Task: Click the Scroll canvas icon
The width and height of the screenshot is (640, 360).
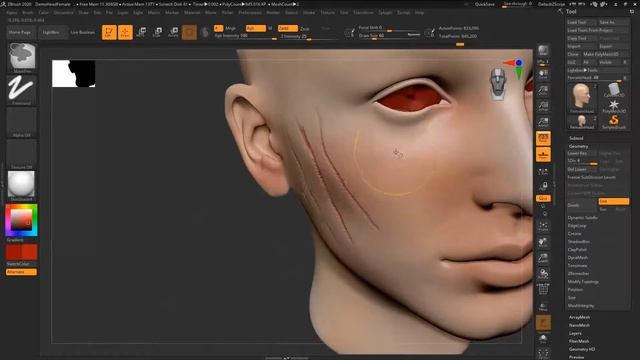Action: (543, 74)
